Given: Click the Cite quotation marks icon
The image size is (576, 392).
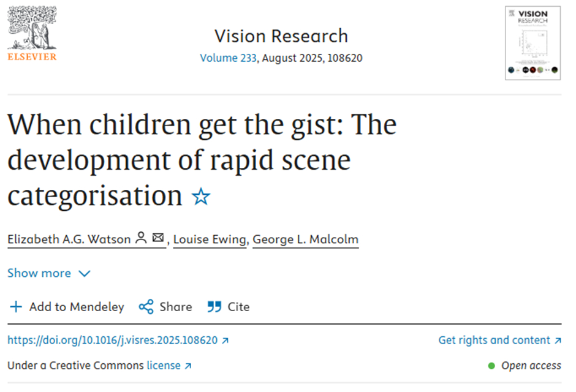Looking at the screenshot, I should pyautogui.click(x=214, y=307).
